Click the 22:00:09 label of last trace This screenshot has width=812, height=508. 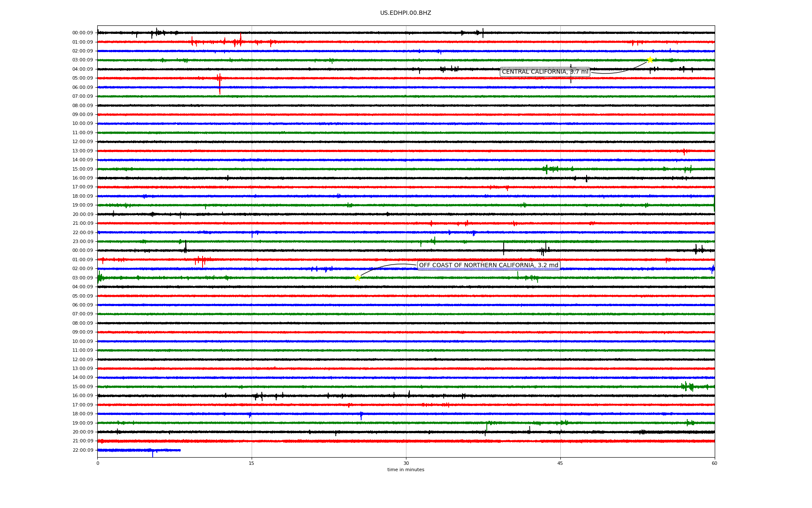[x=82, y=450]
